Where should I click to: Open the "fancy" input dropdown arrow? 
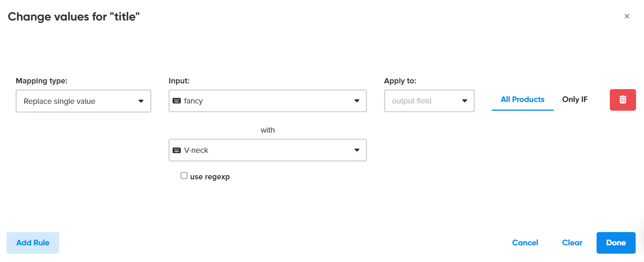pyautogui.click(x=357, y=101)
